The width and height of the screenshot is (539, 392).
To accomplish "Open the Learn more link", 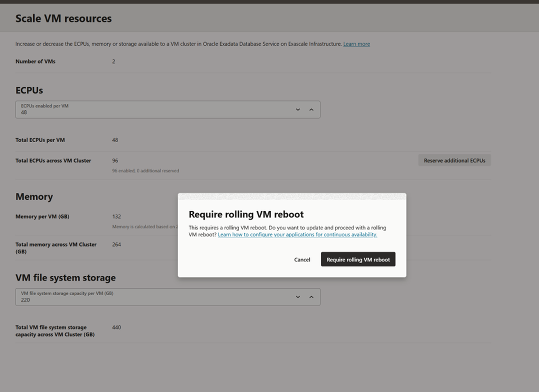I will click(356, 44).
